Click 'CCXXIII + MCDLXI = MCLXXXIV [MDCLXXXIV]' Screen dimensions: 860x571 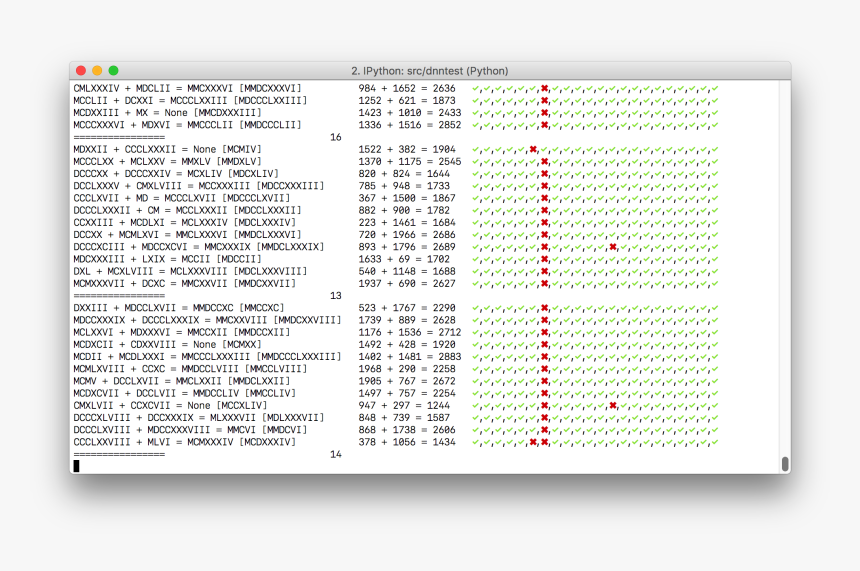tap(185, 222)
